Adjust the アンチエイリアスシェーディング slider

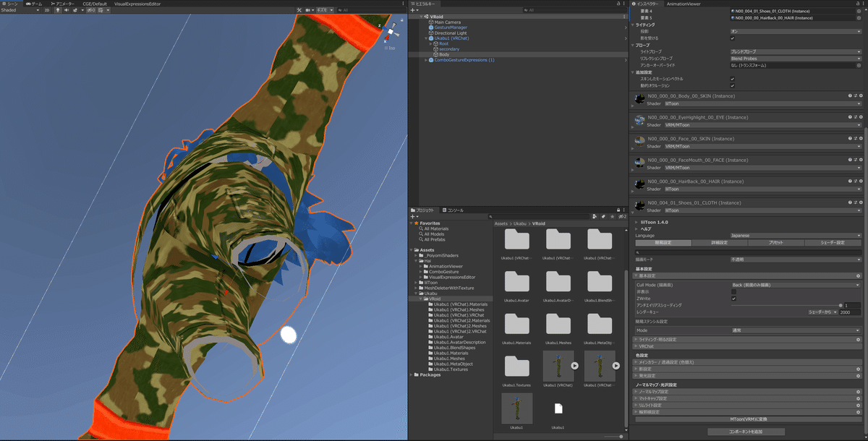point(786,305)
